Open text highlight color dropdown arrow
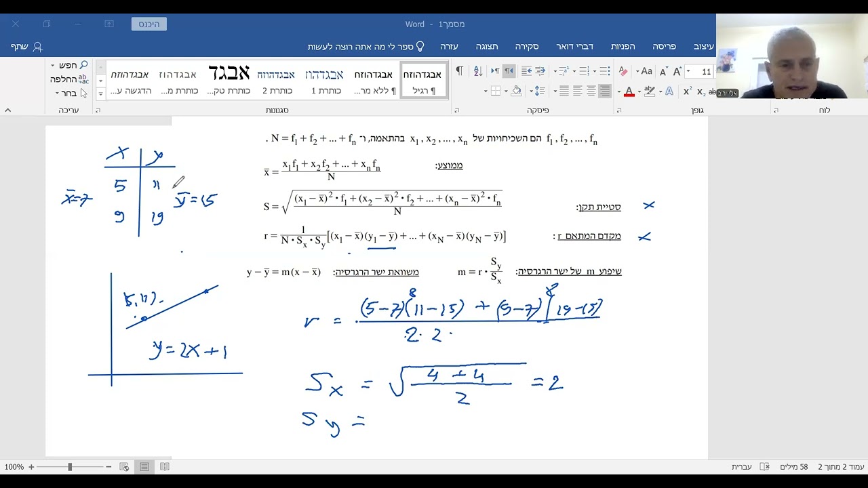868x488 pixels. click(x=640, y=91)
